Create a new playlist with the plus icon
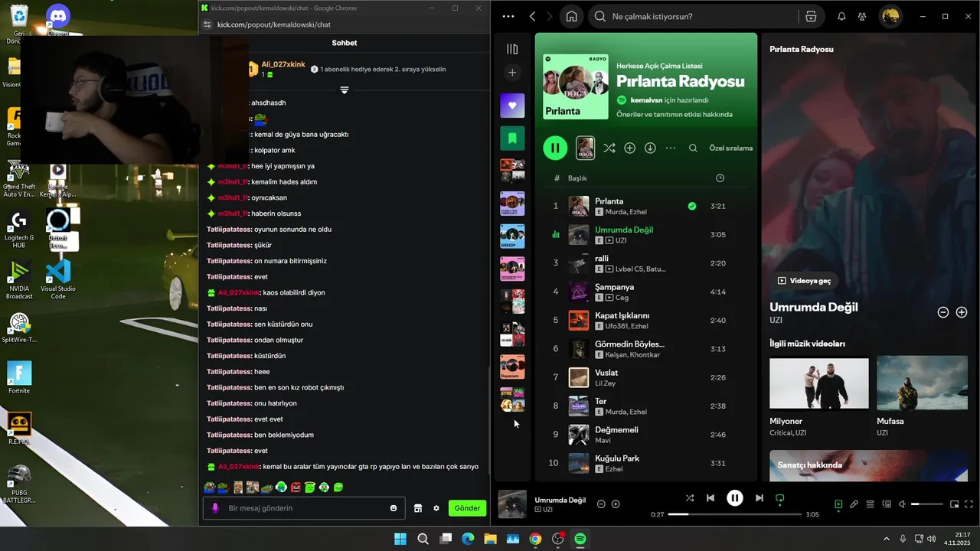This screenshot has height=551, width=980. [512, 73]
